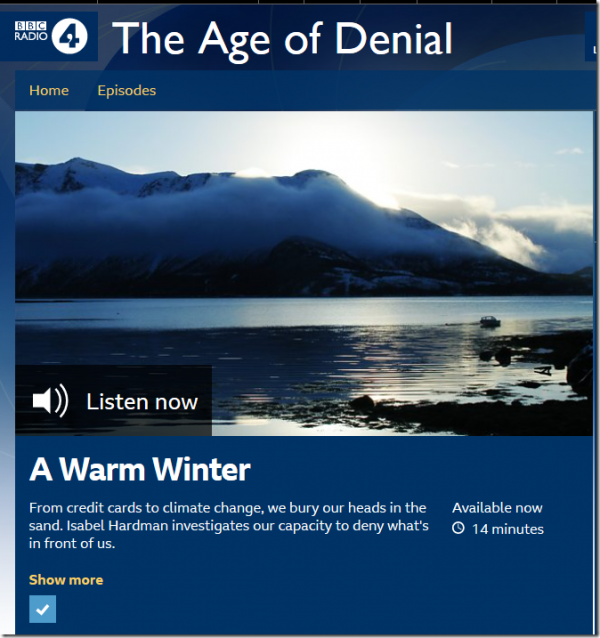Click the A Warm Winter episode heading

(x=140, y=470)
